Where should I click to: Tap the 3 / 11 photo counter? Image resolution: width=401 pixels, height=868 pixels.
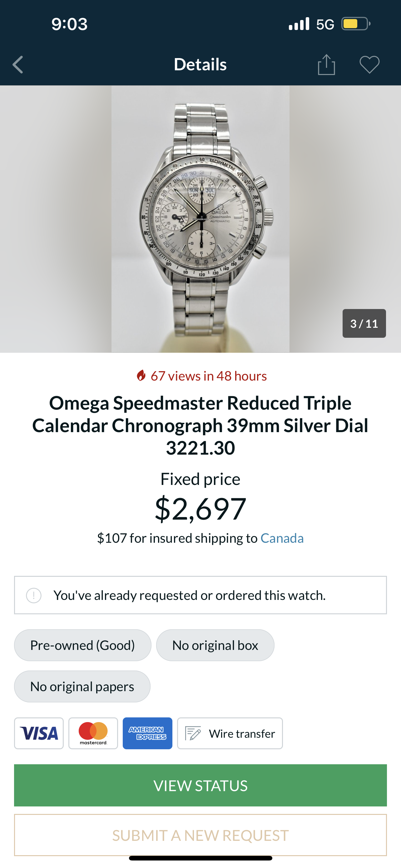point(364,323)
